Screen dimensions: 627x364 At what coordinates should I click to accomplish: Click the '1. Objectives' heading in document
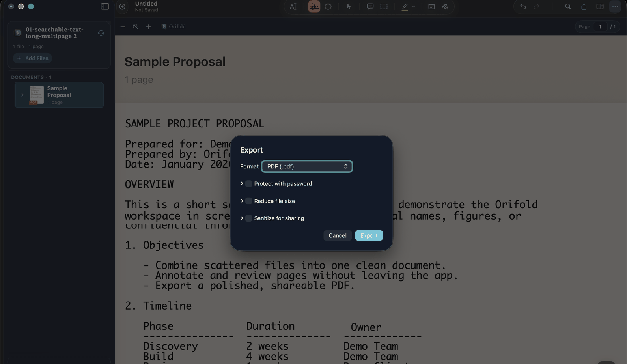[164, 245]
